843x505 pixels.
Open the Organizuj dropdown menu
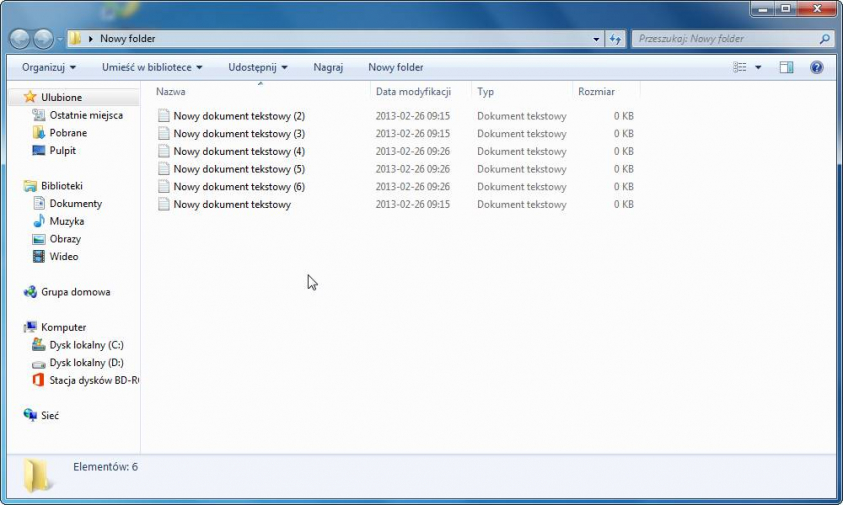[49, 67]
